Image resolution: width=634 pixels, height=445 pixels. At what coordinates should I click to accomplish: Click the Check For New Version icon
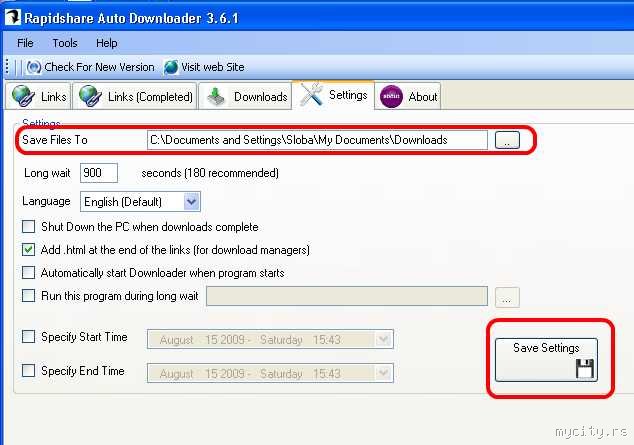(x=34, y=67)
